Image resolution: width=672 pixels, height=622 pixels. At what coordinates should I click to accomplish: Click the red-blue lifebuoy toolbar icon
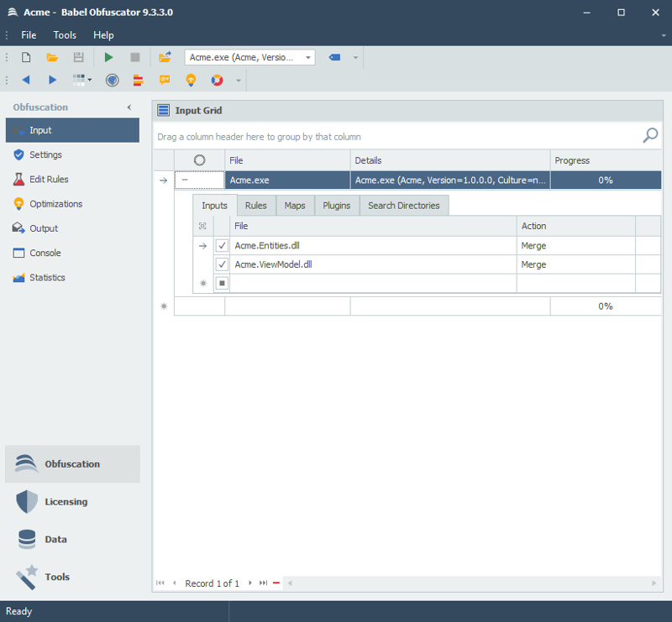(217, 80)
